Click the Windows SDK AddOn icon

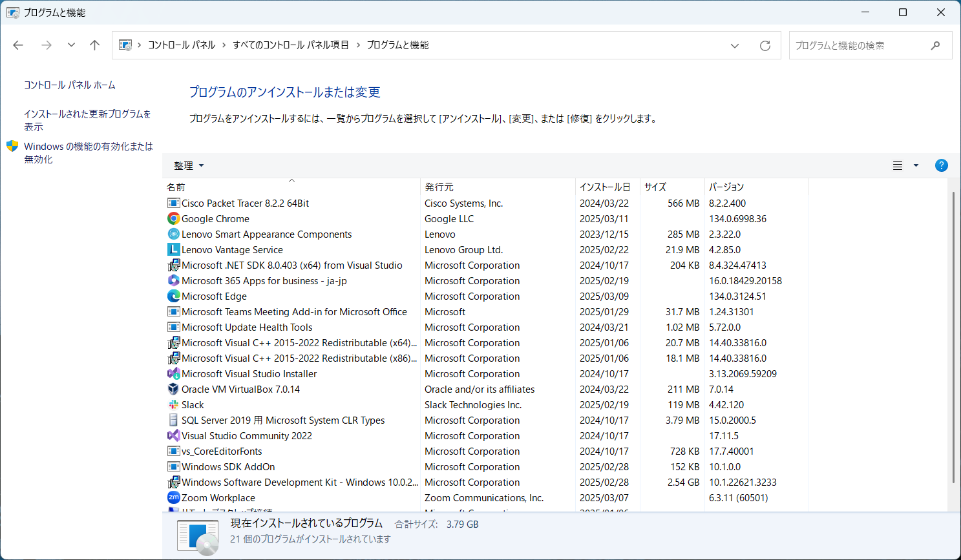pyautogui.click(x=173, y=467)
